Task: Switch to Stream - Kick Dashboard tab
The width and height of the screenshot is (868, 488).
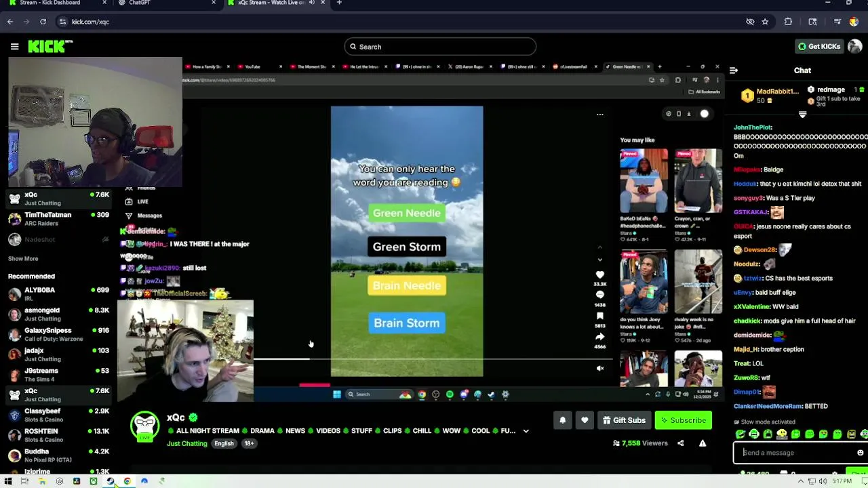Action: pyautogui.click(x=56, y=3)
